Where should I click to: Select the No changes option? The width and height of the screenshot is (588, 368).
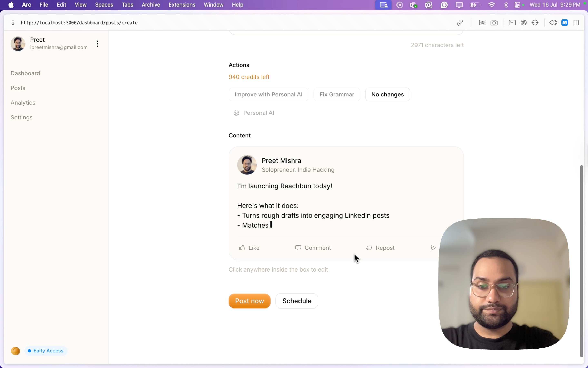[x=388, y=94]
